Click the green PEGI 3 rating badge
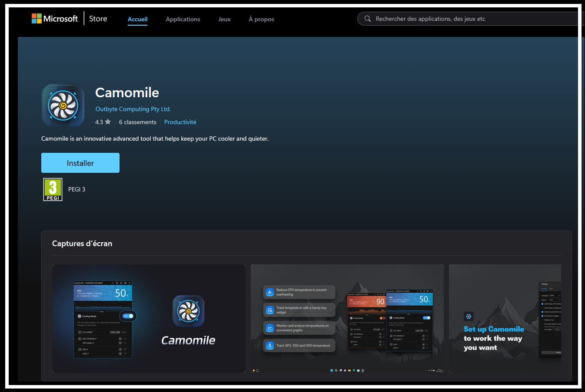Viewport: 585px width, 392px height. (53, 189)
